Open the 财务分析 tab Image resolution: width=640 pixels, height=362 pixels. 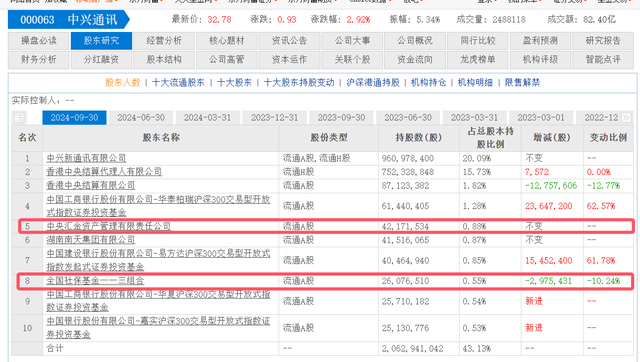[39, 60]
